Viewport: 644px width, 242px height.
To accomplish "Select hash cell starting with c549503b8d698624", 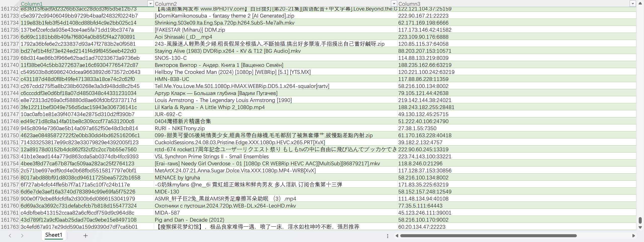I will click(87, 72).
